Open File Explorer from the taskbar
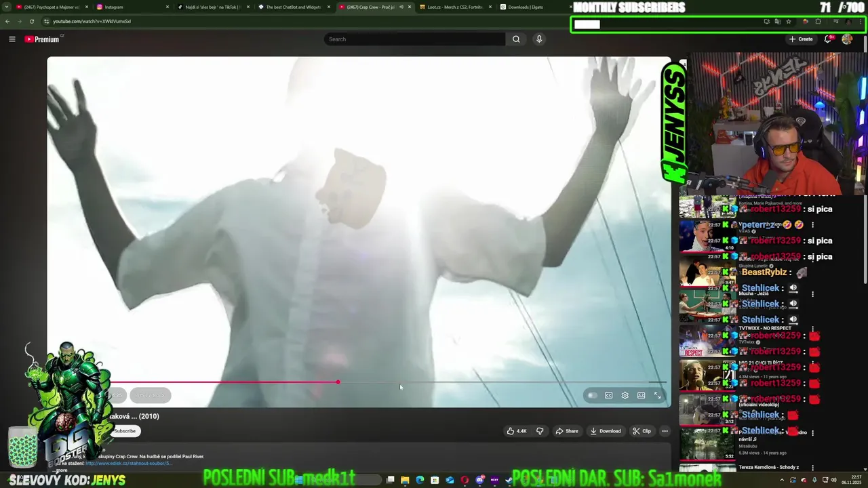Image resolution: width=868 pixels, height=488 pixels. [x=405, y=480]
